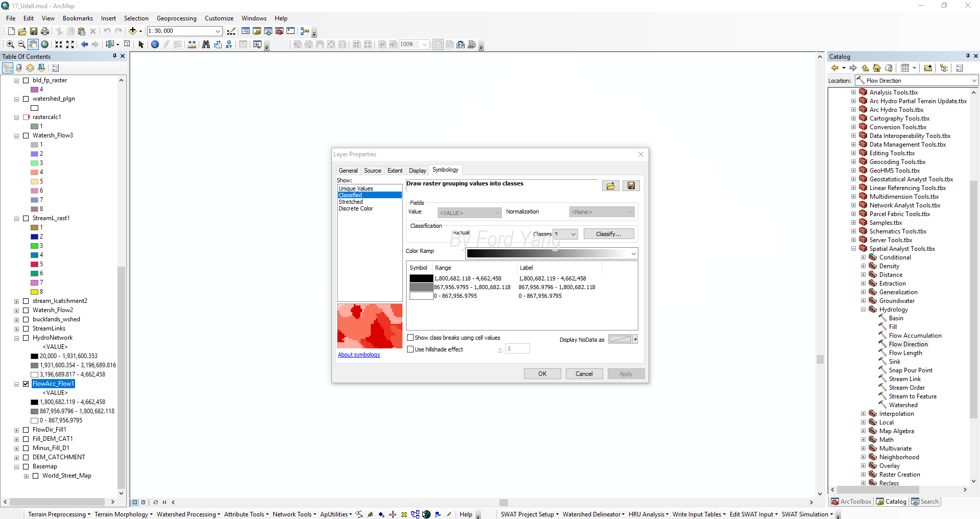Image resolution: width=980 pixels, height=519 pixels.
Task: Select the Pan hand tool
Action: coord(33,44)
